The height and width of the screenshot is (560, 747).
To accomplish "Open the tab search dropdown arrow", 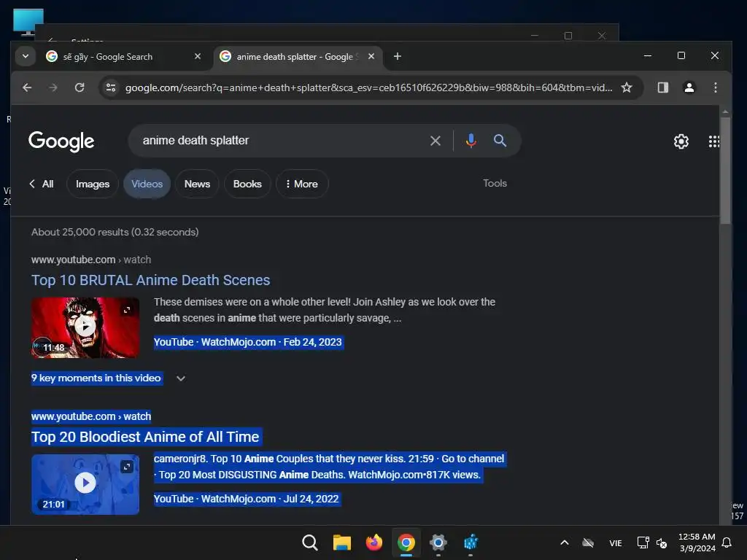I will coord(26,56).
